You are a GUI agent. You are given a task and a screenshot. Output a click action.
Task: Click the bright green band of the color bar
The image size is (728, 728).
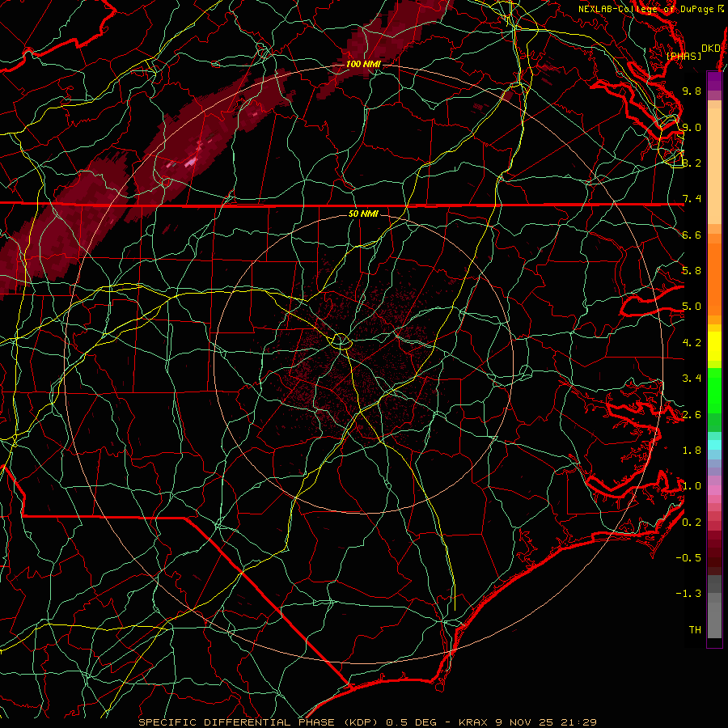[714, 391]
